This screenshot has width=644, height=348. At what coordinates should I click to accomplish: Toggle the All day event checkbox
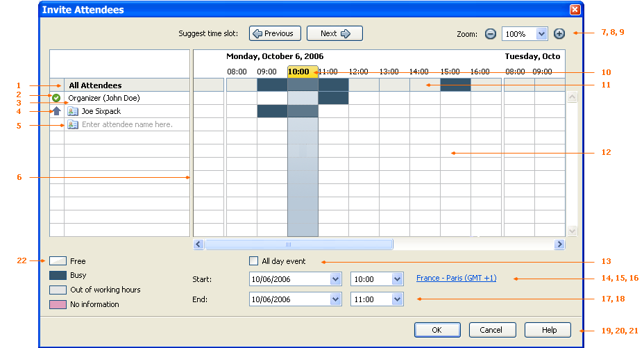[254, 261]
